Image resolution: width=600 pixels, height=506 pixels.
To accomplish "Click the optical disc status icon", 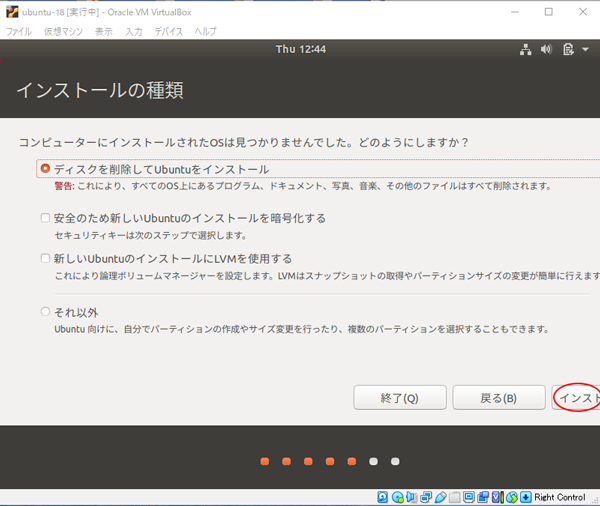I will pos(398,497).
